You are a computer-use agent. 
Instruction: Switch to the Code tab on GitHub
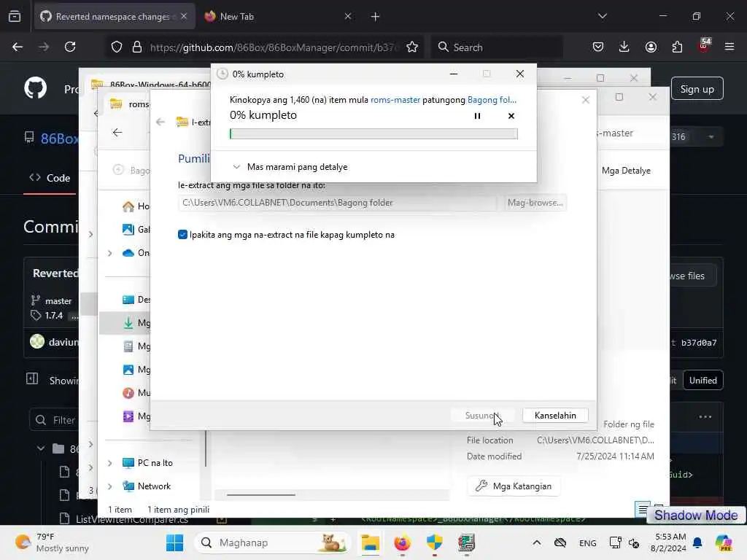click(50, 178)
